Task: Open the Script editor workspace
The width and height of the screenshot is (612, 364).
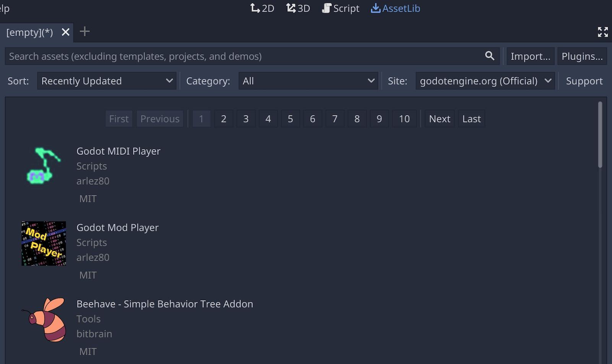Action: point(340,8)
